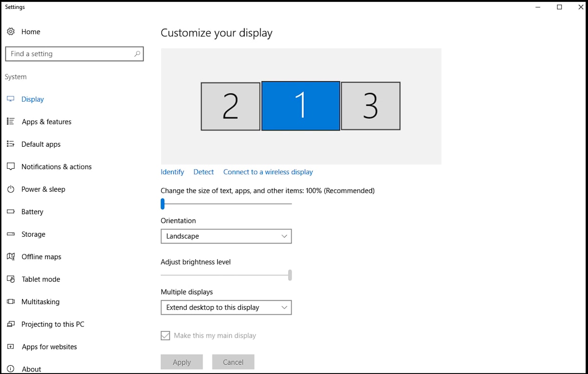Click the Multitasking icon

pyautogui.click(x=11, y=302)
